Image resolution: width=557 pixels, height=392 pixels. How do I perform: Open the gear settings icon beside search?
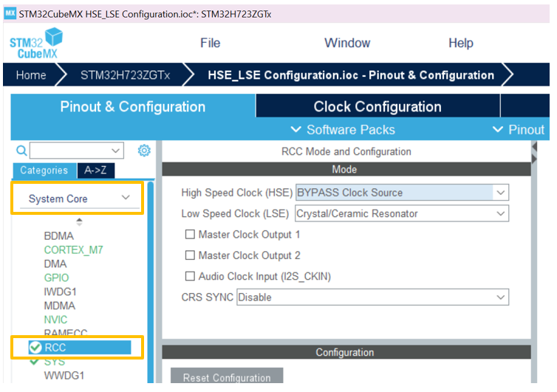tap(144, 151)
